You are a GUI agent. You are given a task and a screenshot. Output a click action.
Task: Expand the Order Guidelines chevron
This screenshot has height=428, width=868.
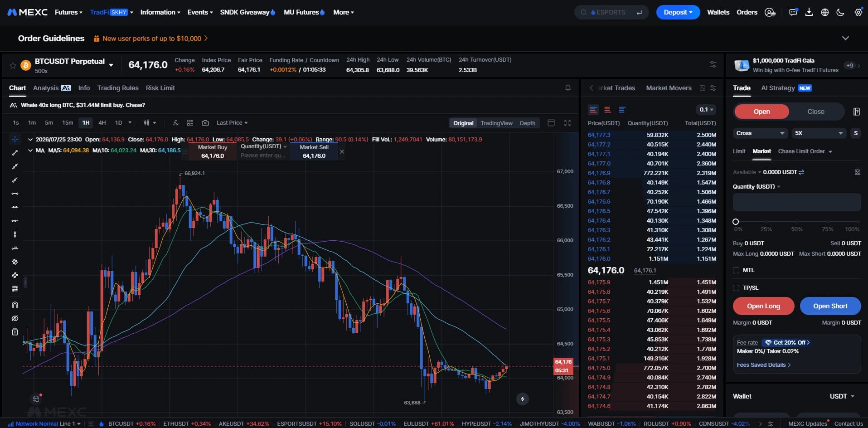click(x=845, y=39)
